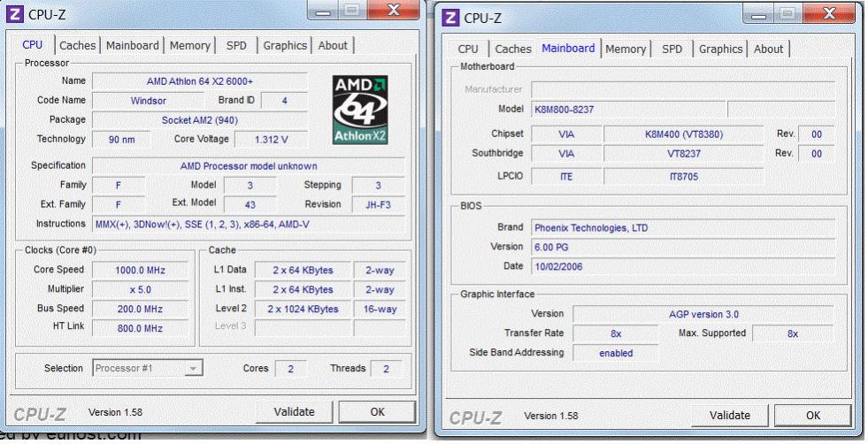Close the right CPU-Z window

tap(829, 13)
